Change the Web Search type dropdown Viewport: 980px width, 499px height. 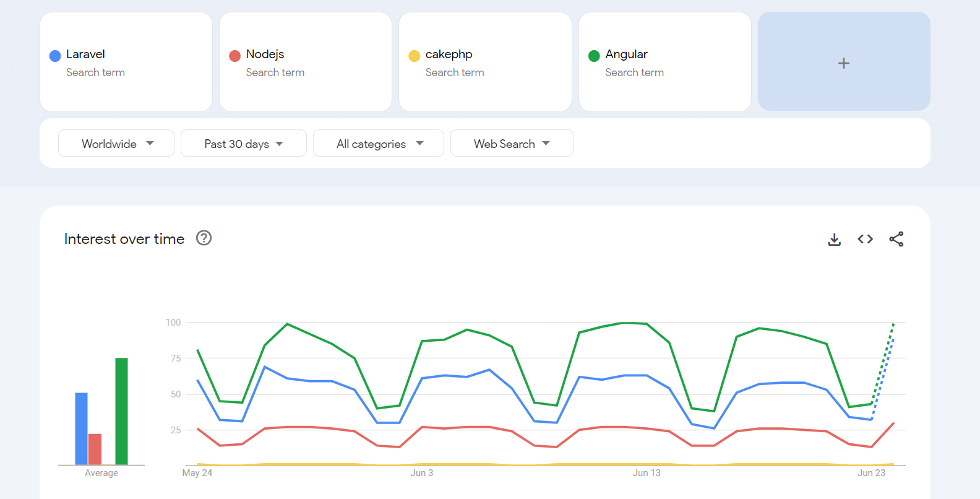[x=511, y=144]
